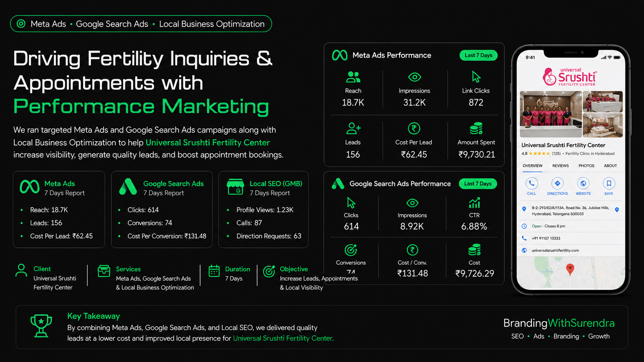This screenshot has height=362, width=644.
Task: Click the red map marker on the phone map
Action: (x=570, y=269)
